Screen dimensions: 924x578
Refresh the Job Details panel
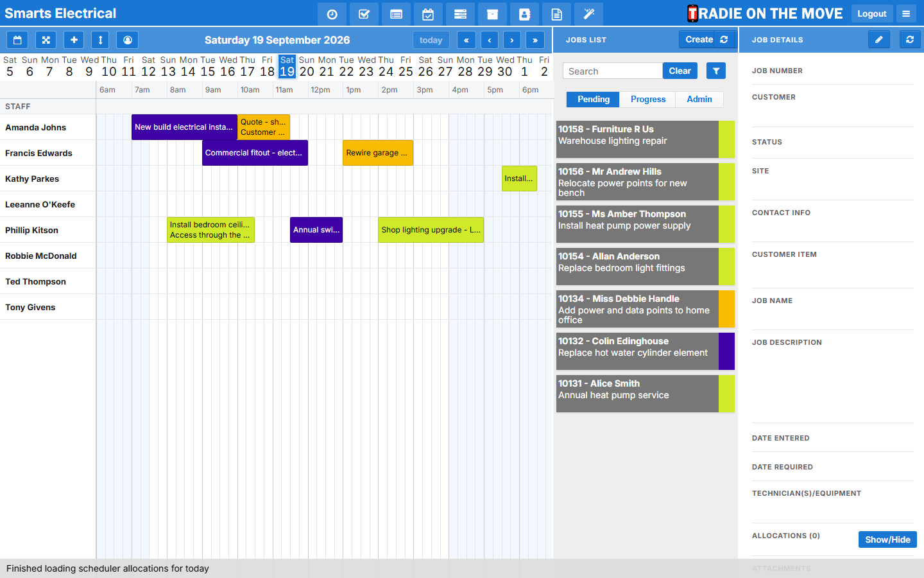point(910,40)
